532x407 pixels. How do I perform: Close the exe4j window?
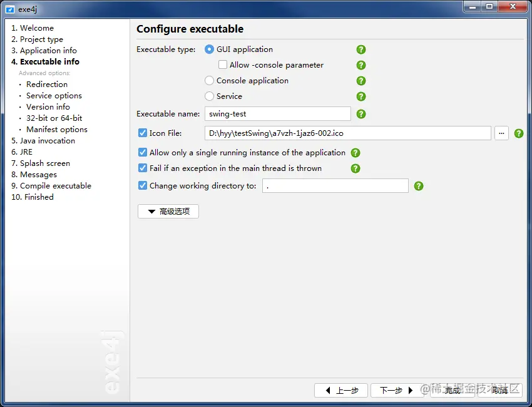[x=513, y=7]
